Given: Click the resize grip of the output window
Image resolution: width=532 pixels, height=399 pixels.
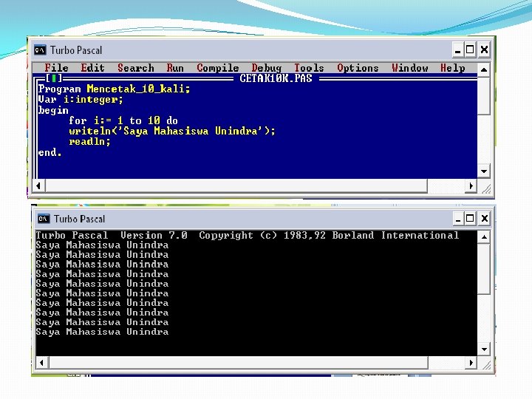Looking at the screenshot, I should pos(486,365).
